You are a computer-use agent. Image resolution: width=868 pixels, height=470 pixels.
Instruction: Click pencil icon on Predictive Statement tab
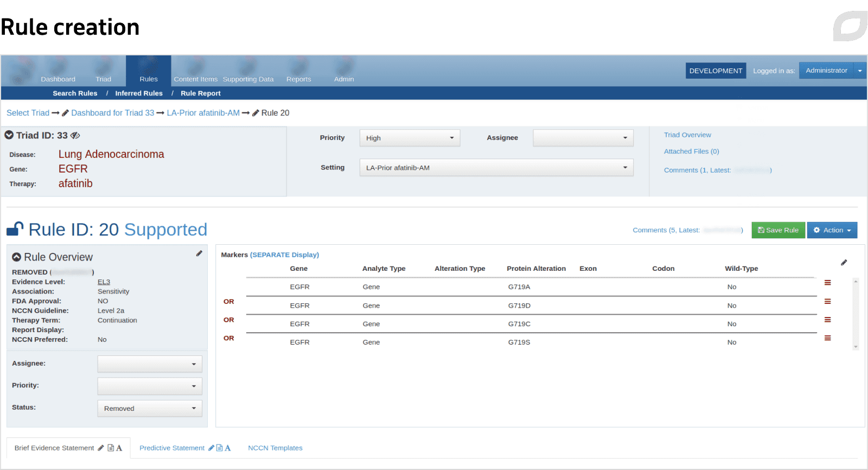[x=211, y=448]
